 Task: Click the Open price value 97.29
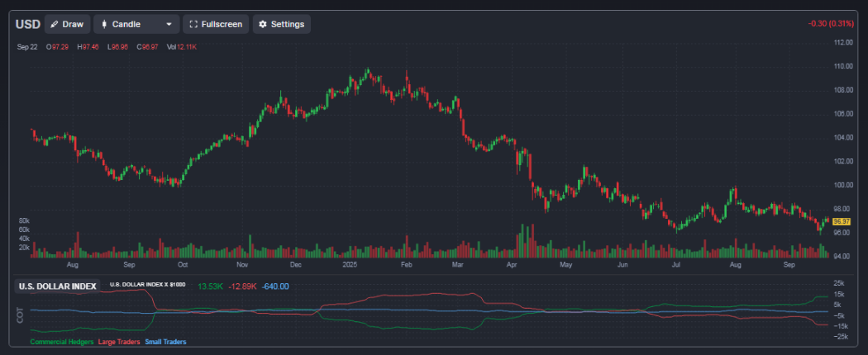60,47
